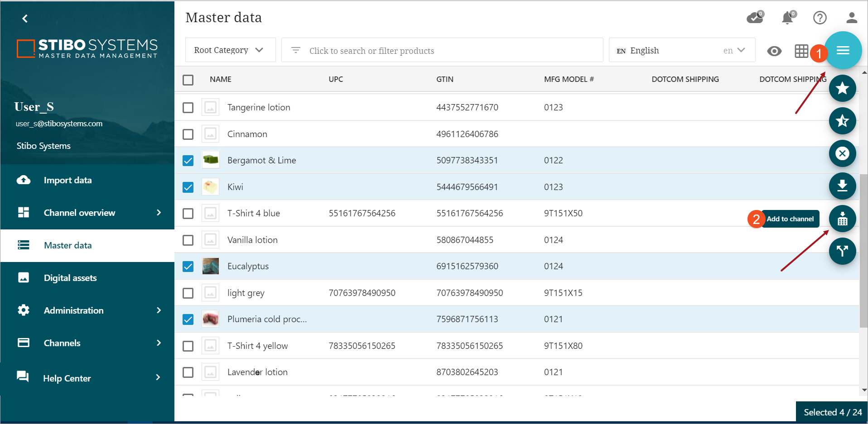Click the Add to channel icon
868x424 pixels.
pyautogui.click(x=842, y=219)
